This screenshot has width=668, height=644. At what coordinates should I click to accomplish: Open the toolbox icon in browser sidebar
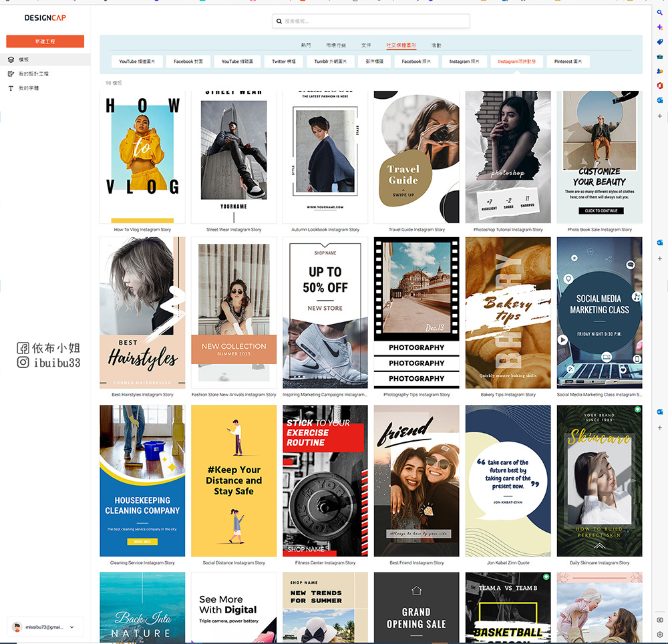[x=659, y=56]
